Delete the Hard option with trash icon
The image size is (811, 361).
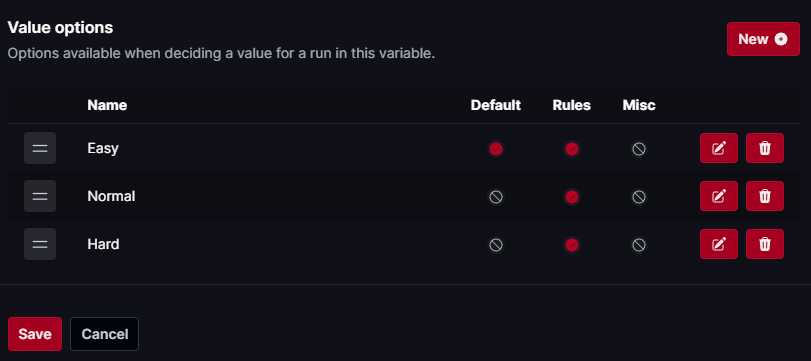click(x=764, y=244)
